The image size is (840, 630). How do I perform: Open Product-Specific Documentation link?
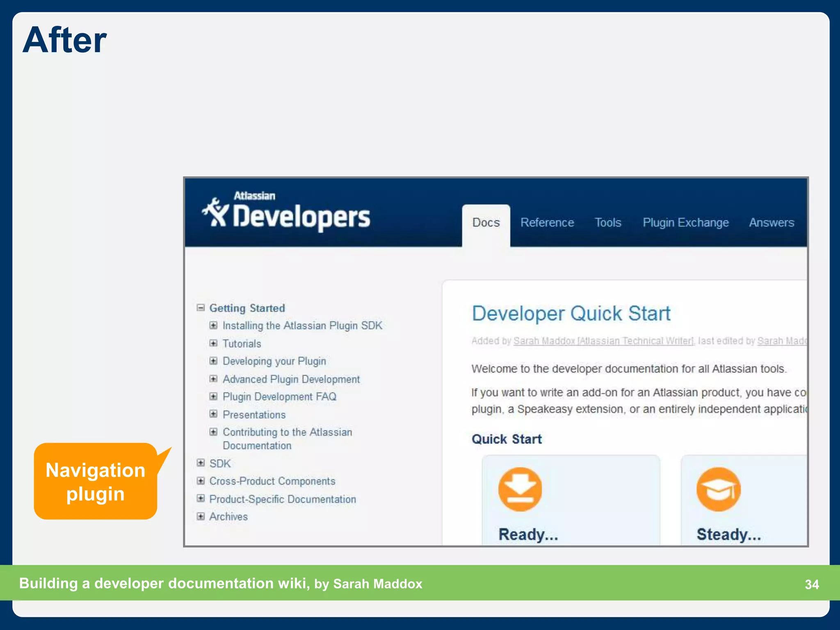283,499
